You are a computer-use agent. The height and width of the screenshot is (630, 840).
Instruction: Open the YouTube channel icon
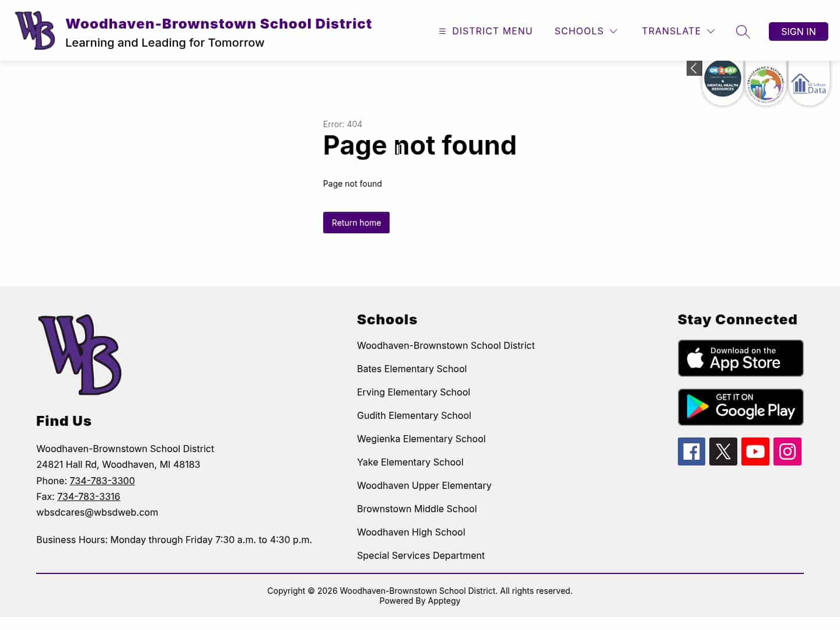[x=755, y=452]
